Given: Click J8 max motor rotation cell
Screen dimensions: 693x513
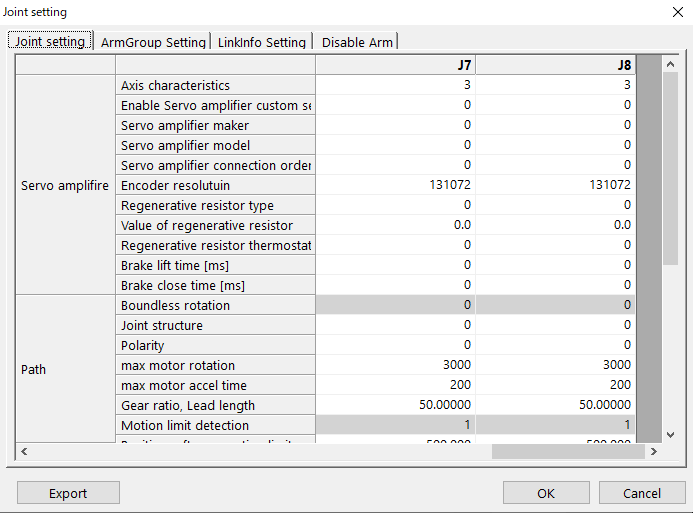Looking at the screenshot, I should click(x=555, y=365).
